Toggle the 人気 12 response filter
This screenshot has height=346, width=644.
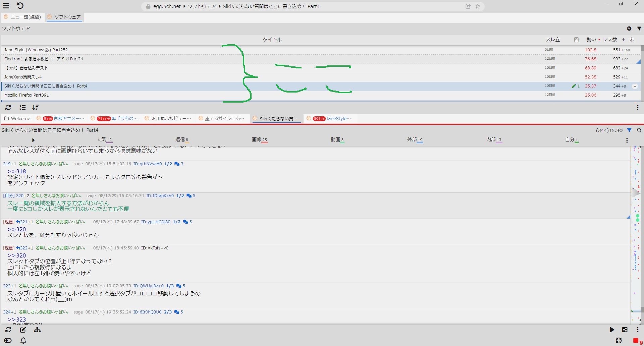(104, 139)
